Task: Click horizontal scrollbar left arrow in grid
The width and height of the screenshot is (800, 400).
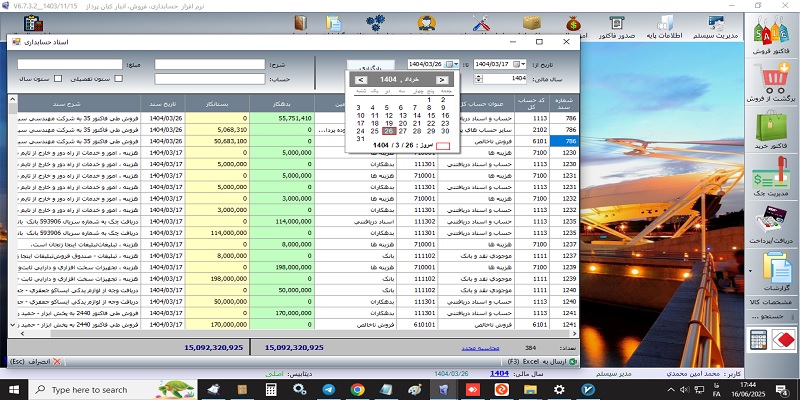Action: pos(22,333)
